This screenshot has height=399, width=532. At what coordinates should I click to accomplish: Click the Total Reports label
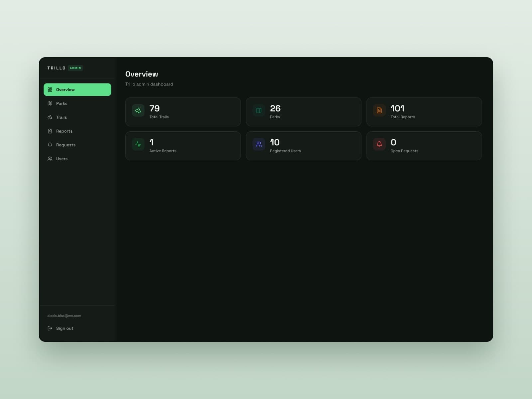pos(403,117)
